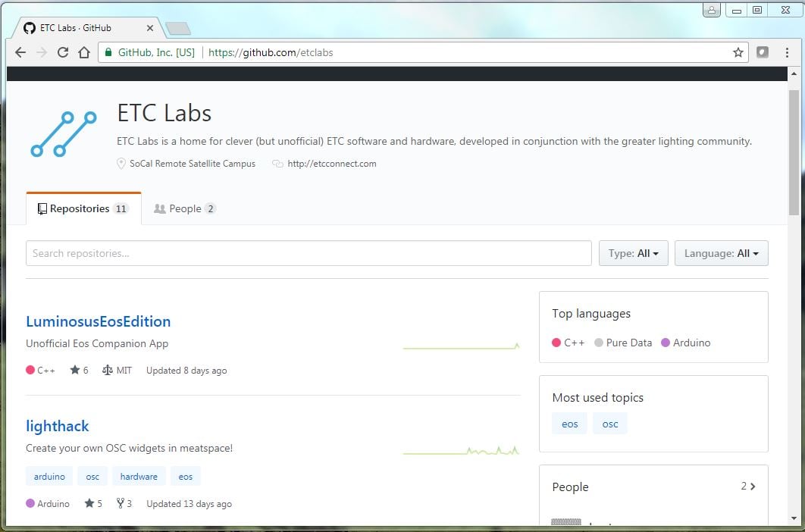Filter by Pure Data in Top languages

tap(623, 343)
